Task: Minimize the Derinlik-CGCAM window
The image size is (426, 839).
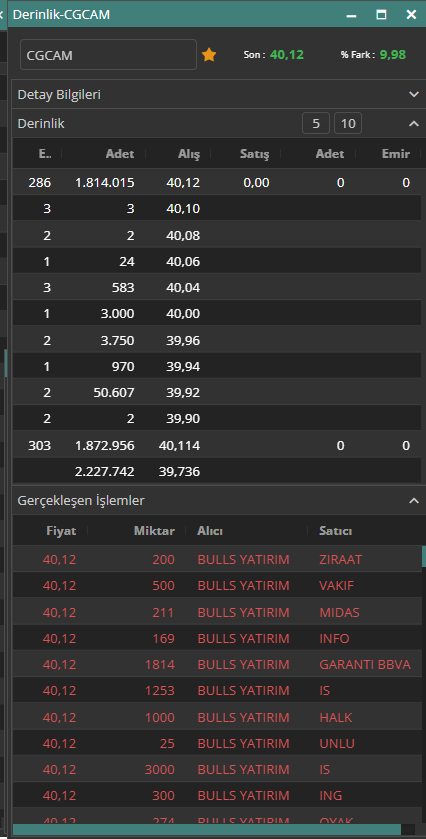Action: (352, 15)
